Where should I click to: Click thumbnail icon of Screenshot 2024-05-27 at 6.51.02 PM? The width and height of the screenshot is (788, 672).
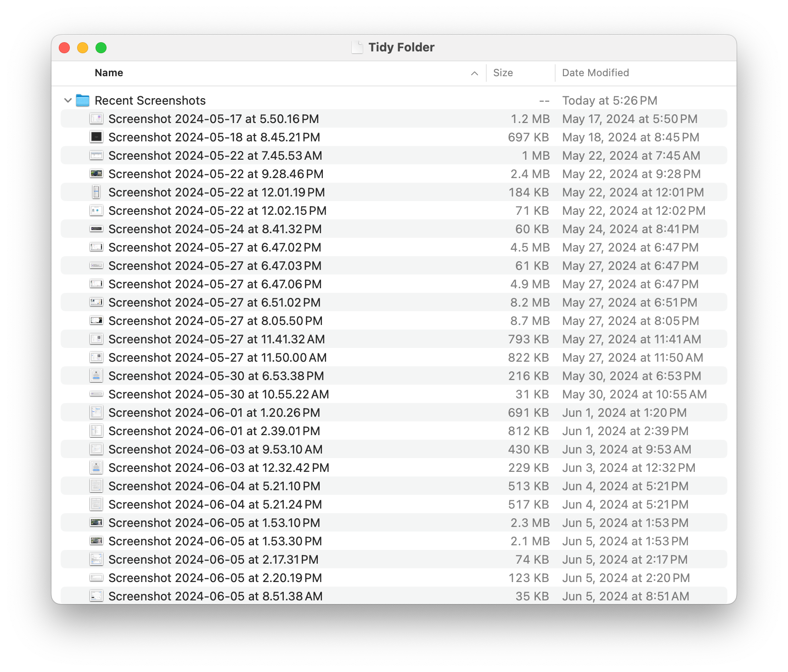click(x=96, y=302)
